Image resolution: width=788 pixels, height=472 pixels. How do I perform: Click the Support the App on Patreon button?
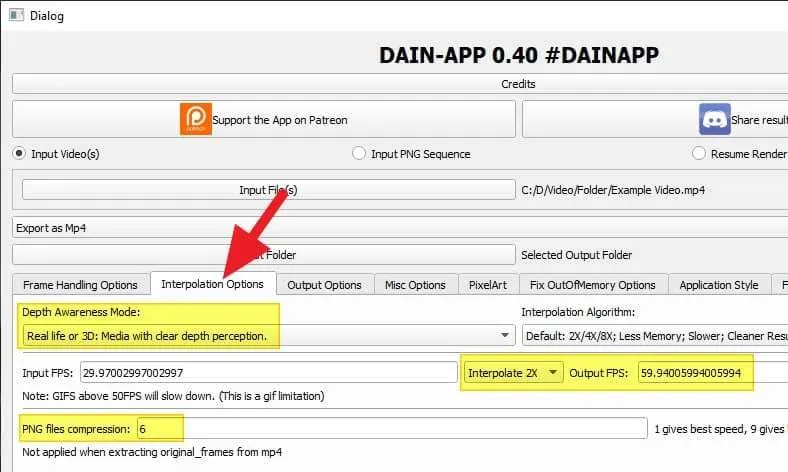(264, 119)
